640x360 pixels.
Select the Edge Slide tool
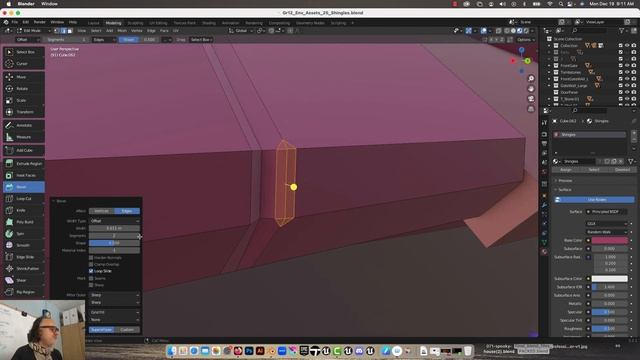point(24,257)
